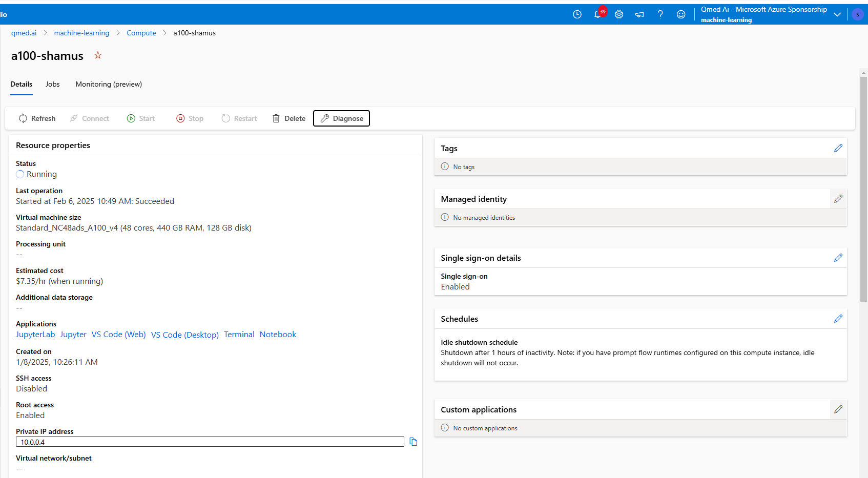
Task: Open VS Code (Web) link
Action: [119, 335]
